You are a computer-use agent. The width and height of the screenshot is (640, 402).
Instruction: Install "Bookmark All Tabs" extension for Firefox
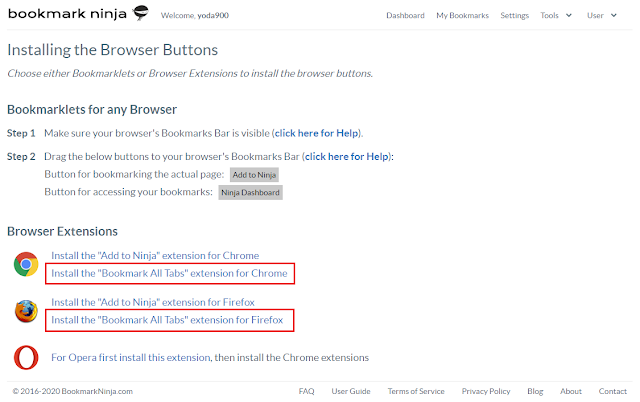(x=167, y=320)
